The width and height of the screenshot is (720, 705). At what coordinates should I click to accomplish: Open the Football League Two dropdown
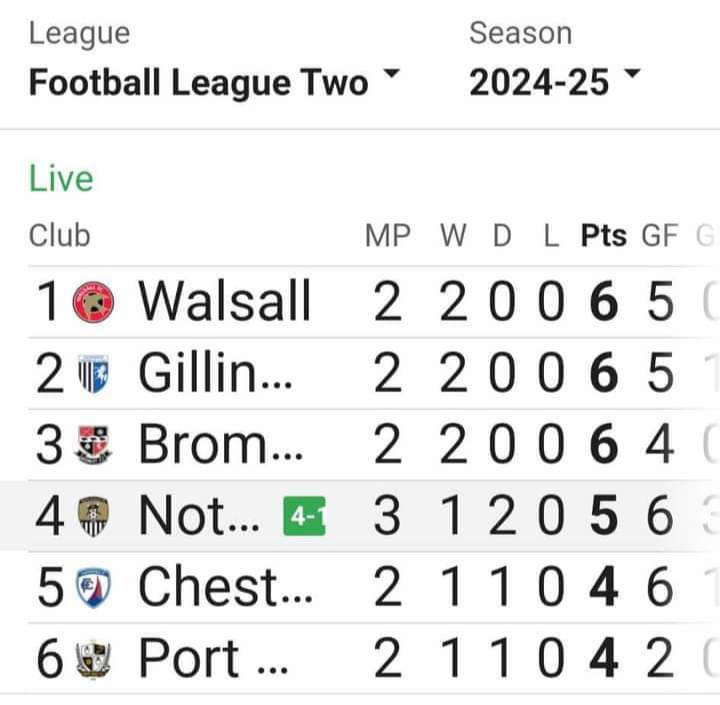(x=198, y=83)
